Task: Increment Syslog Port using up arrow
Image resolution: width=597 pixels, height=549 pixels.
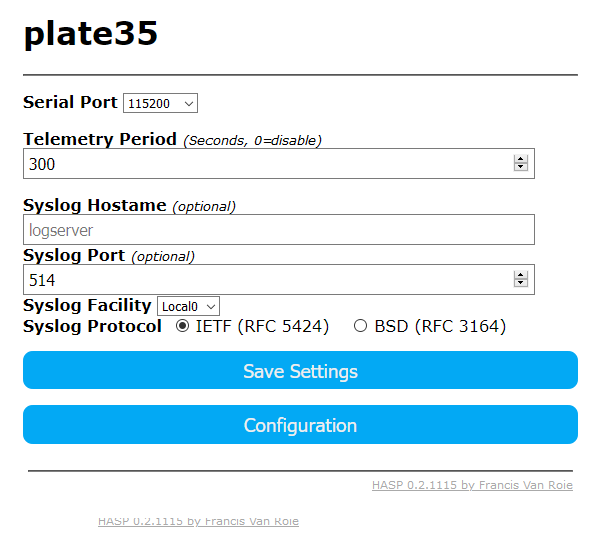Action: [520, 275]
